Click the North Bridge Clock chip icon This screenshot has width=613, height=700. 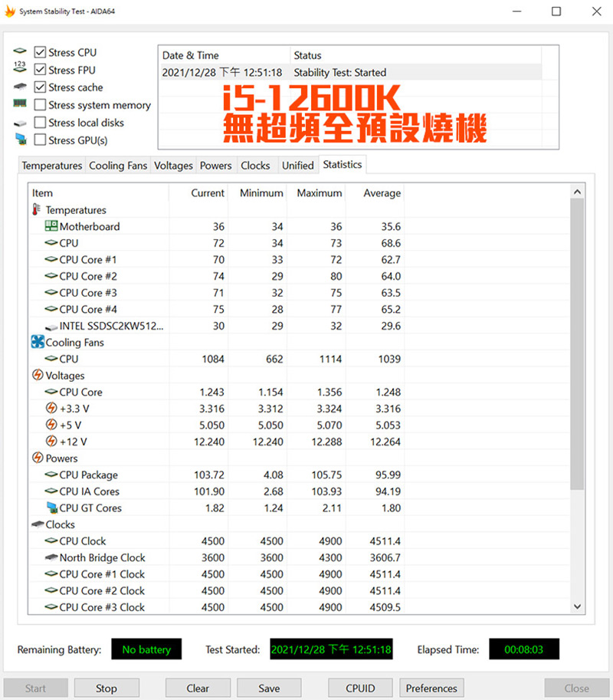[52, 557]
